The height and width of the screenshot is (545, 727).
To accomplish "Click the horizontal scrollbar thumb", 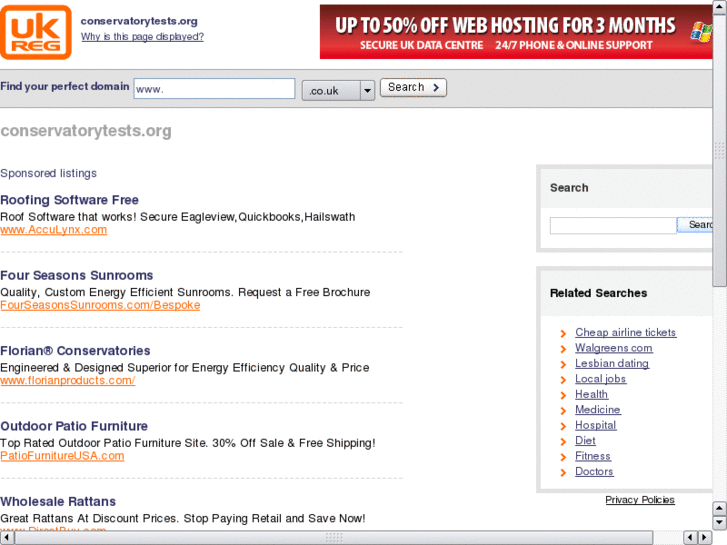I will pyautogui.click(x=334, y=537).
